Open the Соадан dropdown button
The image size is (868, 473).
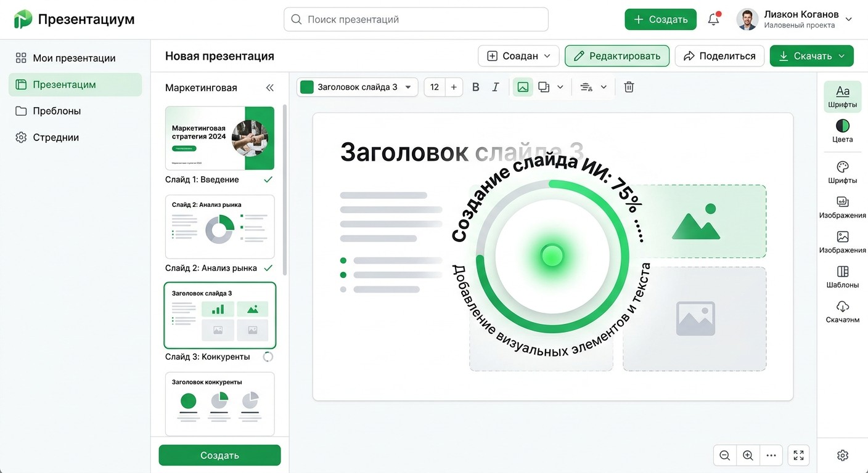point(518,55)
